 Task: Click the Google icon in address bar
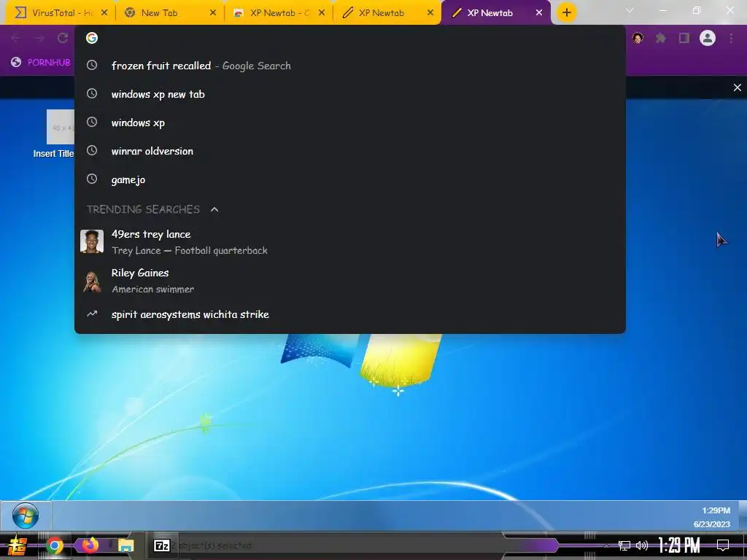(92, 38)
